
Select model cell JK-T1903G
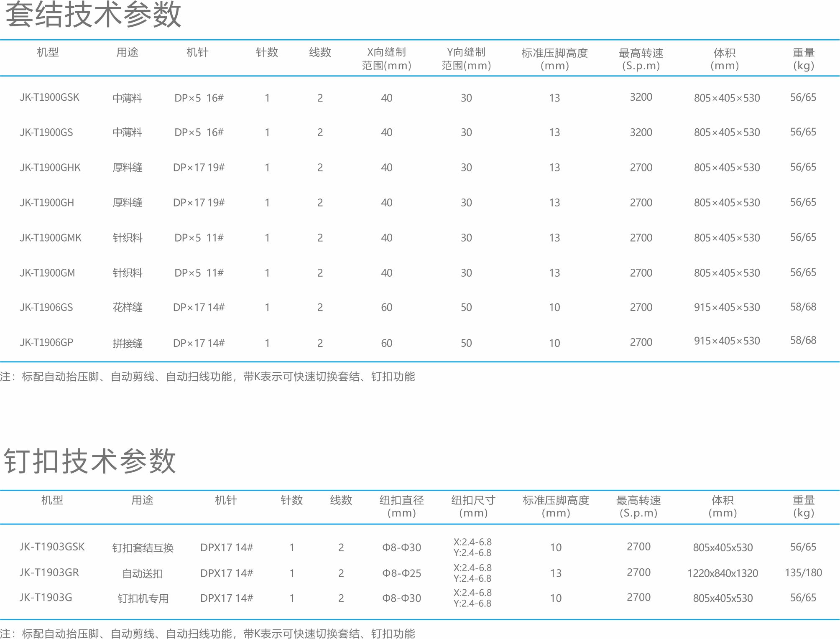46,598
